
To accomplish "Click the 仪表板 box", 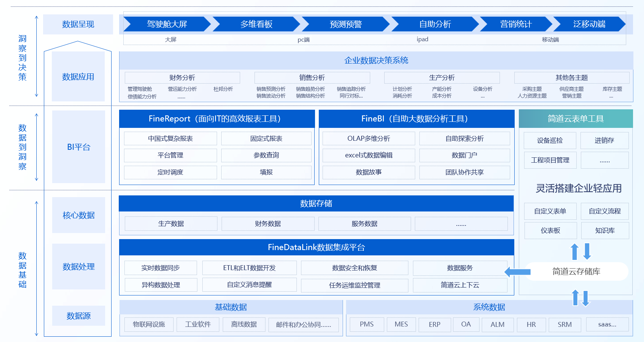I will tap(550, 230).
